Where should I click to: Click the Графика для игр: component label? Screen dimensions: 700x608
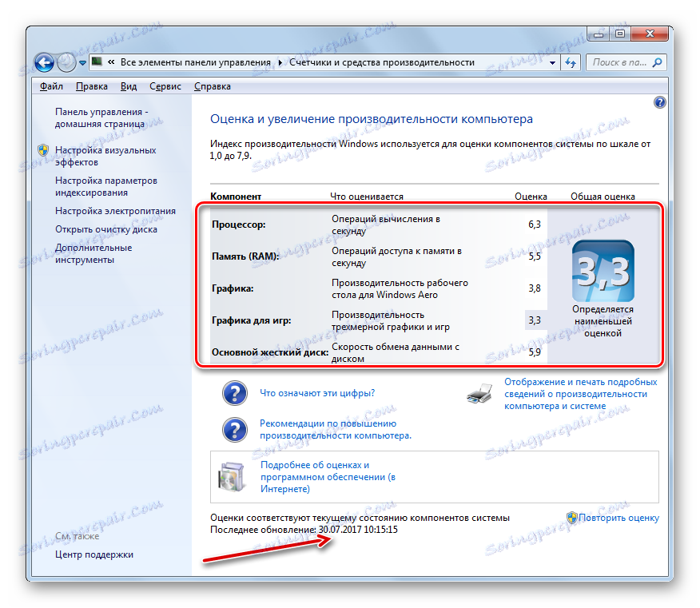click(252, 320)
